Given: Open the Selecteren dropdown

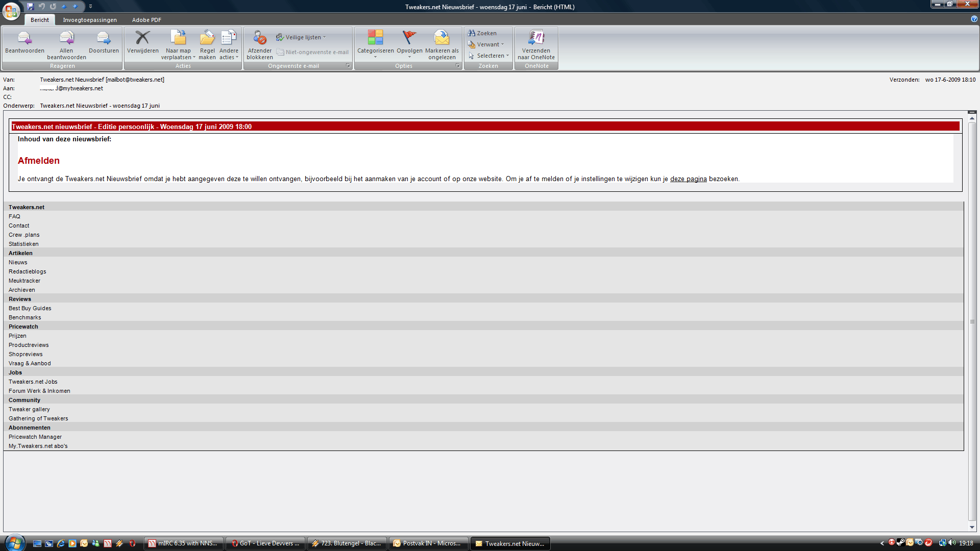Looking at the screenshot, I should (488, 56).
